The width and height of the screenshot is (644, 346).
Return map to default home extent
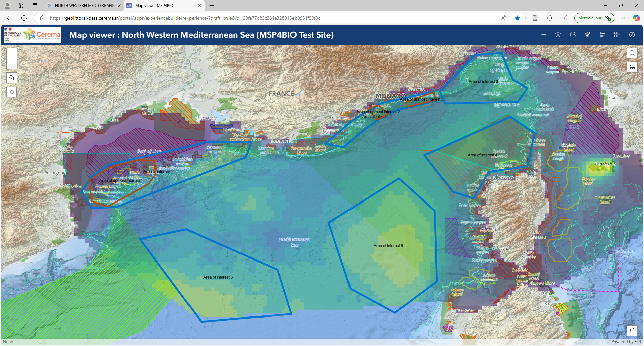(x=12, y=78)
